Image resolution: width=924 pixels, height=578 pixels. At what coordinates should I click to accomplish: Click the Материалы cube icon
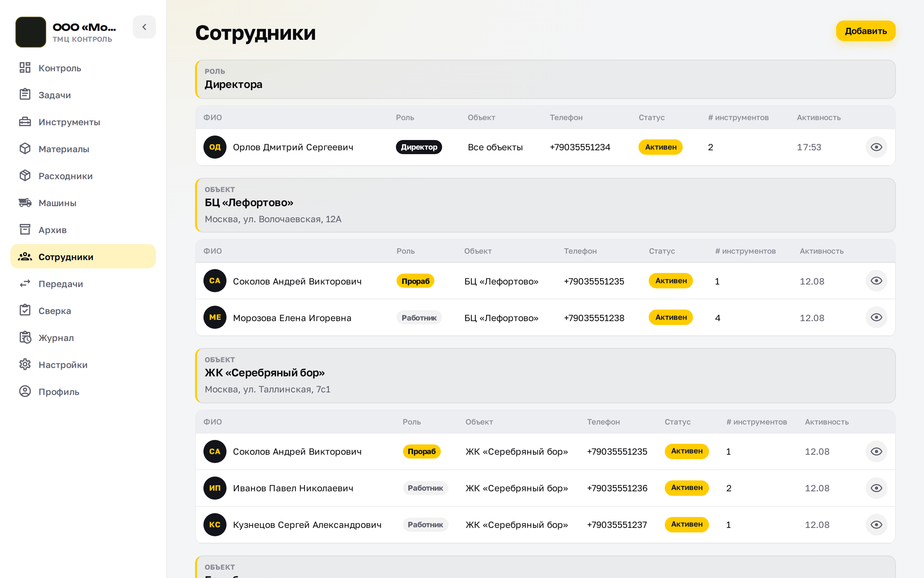click(x=25, y=149)
